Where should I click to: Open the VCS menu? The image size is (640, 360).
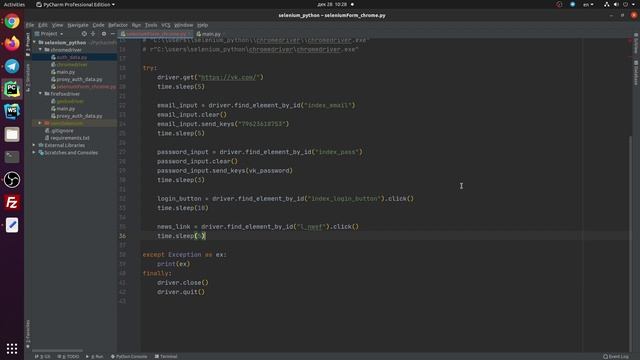(x=166, y=25)
